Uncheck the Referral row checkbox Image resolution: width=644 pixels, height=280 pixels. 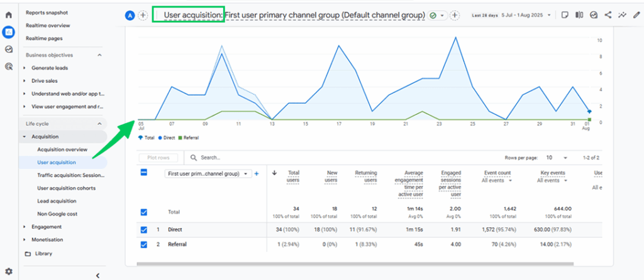pyautogui.click(x=144, y=244)
